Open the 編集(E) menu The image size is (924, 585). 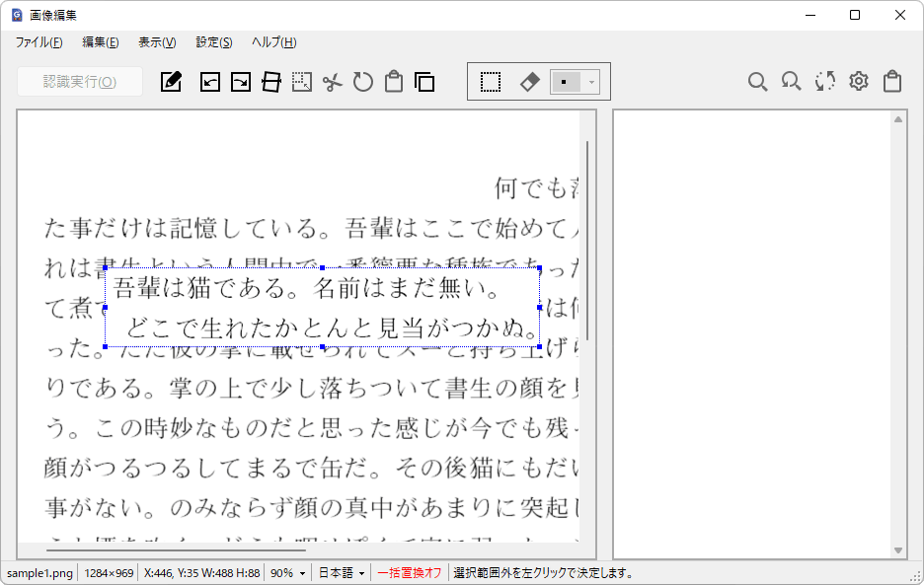(100, 42)
